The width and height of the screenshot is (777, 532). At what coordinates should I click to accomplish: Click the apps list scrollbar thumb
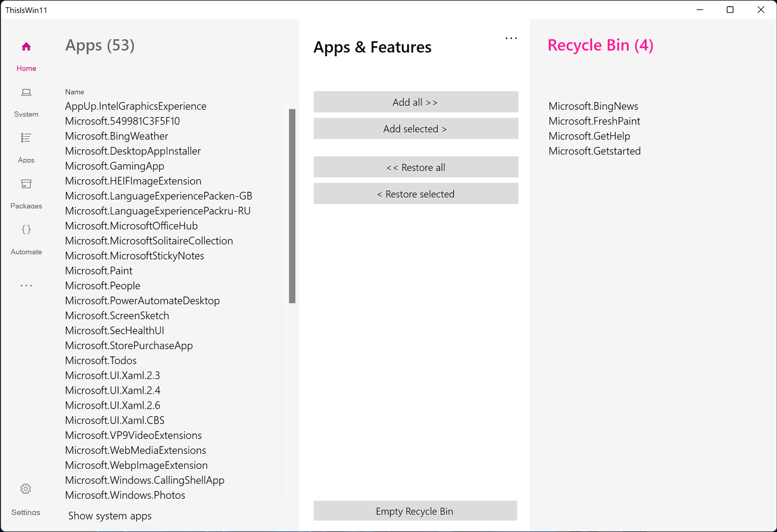tap(292, 206)
